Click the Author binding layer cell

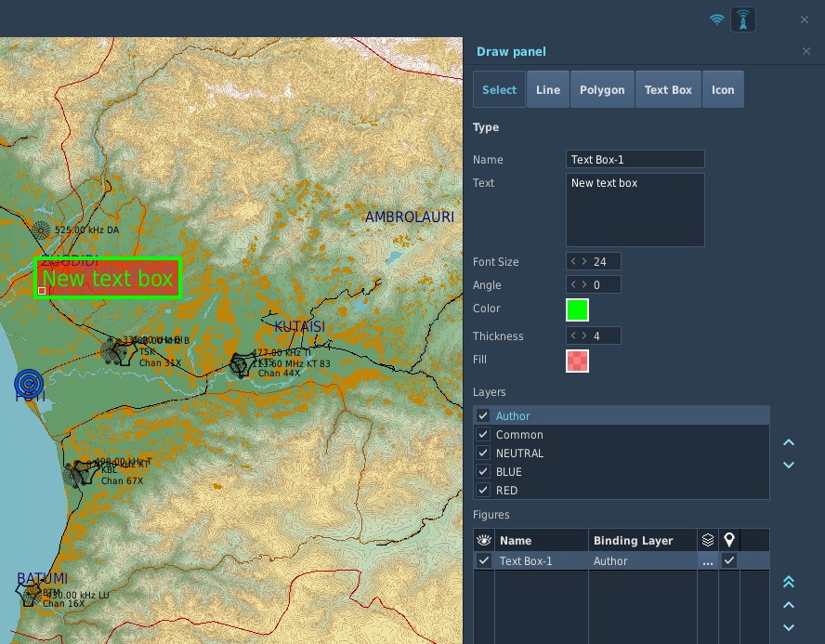(642, 561)
